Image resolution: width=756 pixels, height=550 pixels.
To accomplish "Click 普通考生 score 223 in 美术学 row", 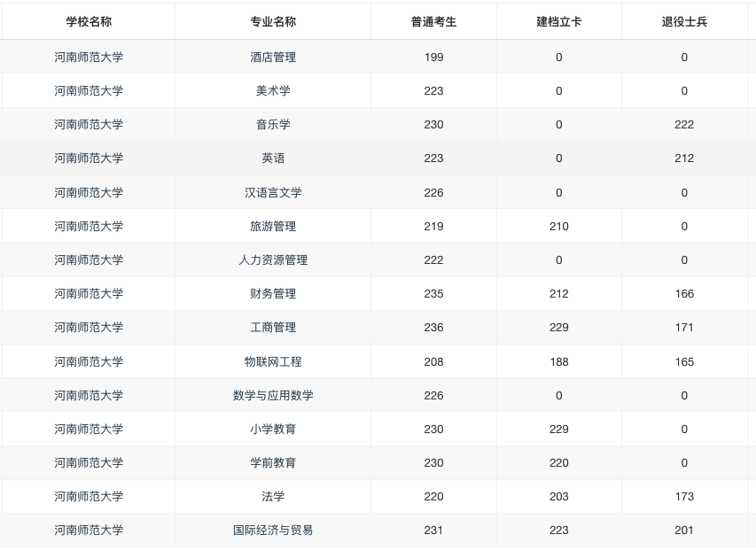I will tap(433, 91).
